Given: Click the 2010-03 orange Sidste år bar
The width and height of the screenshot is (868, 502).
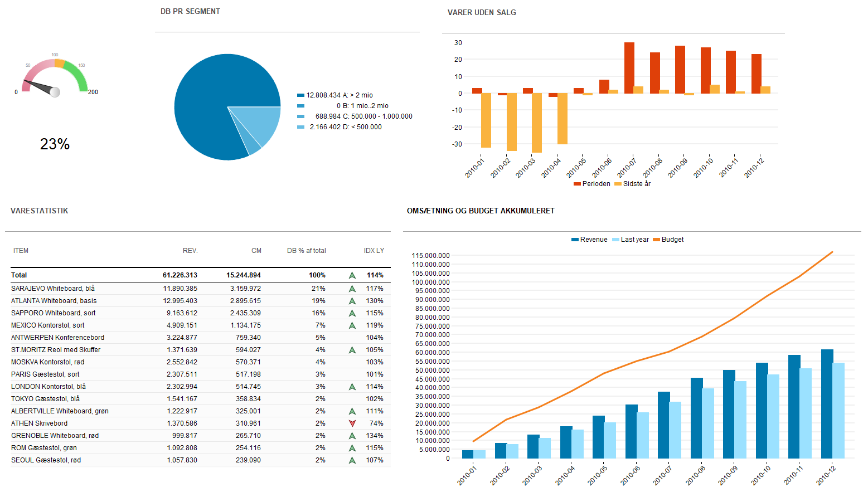Looking at the screenshot, I should [x=537, y=123].
